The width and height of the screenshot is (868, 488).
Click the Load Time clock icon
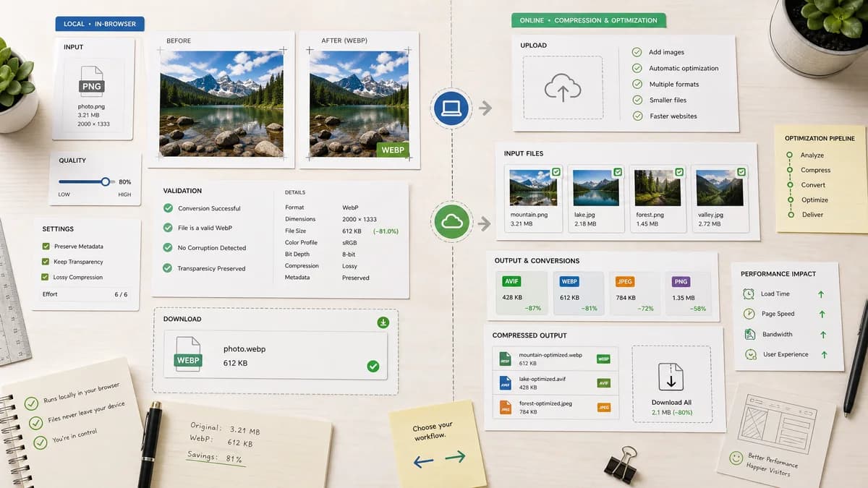(x=749, y=294)
